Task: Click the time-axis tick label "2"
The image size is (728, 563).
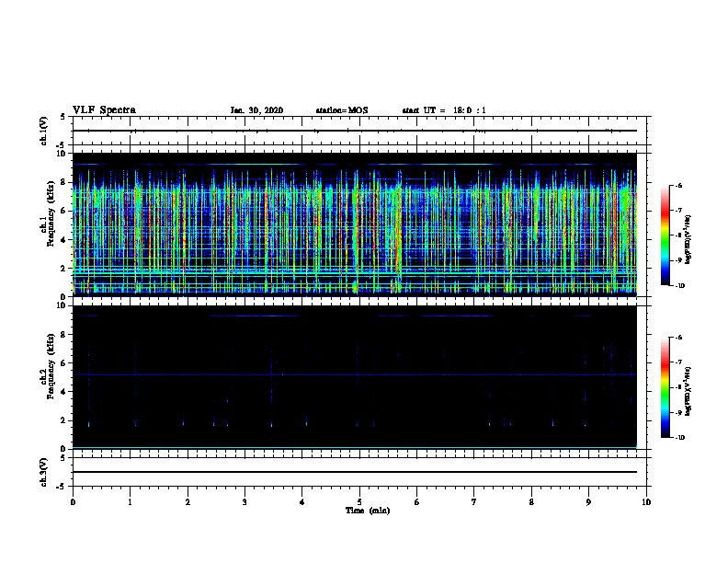Action: pyautogui.click(x=188, y=501)
